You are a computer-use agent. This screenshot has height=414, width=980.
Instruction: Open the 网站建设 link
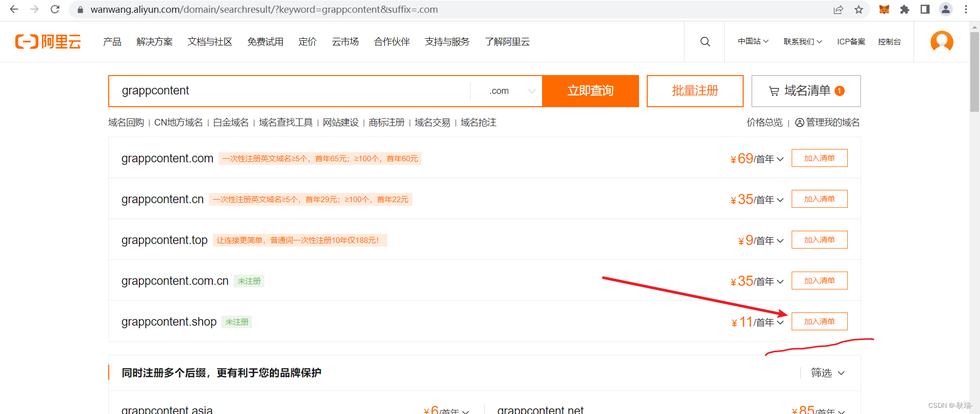coord(340,123)
